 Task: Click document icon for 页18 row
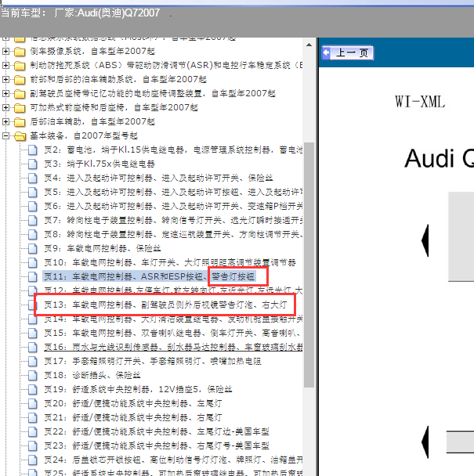pyautogui.click(x=33, y=375)
